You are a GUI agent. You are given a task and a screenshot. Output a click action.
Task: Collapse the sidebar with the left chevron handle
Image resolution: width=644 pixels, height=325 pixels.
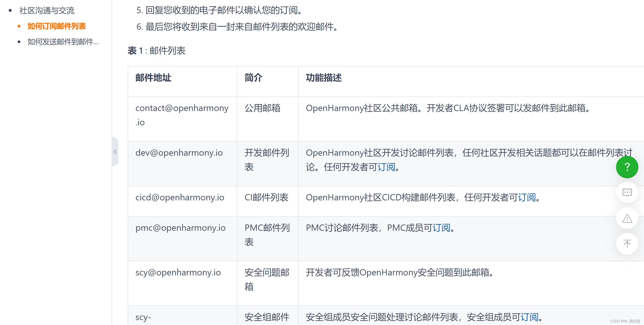pos(115,151)
